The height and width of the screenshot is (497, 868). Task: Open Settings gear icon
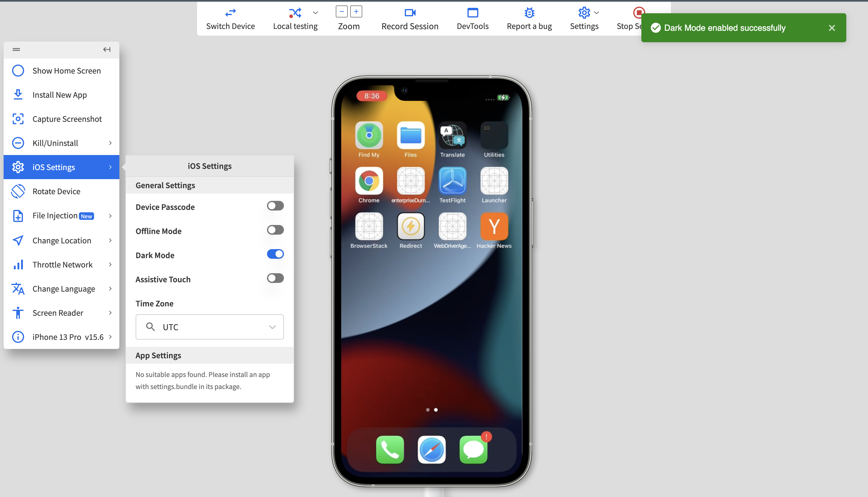pyautogui.click(x=583, y=12)
